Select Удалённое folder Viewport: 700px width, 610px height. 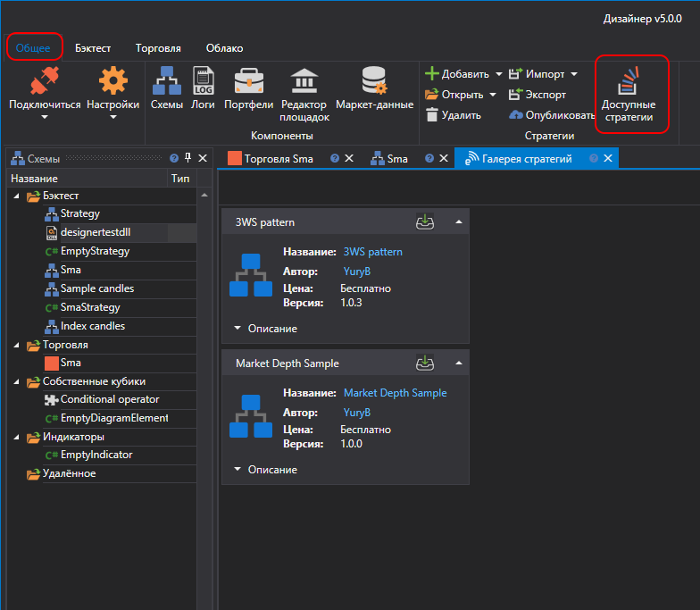(70, 473)
